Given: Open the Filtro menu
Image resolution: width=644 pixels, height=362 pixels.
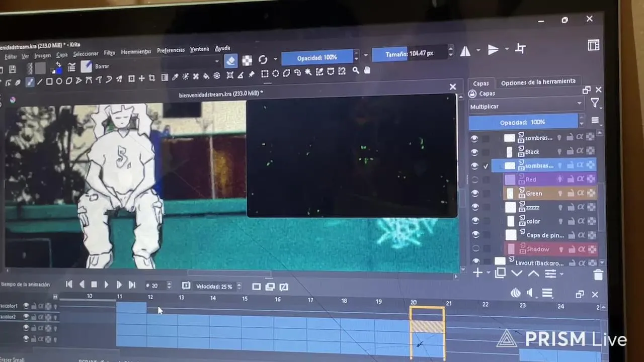Looking at the screenshot, I should [x=110, y=53].
